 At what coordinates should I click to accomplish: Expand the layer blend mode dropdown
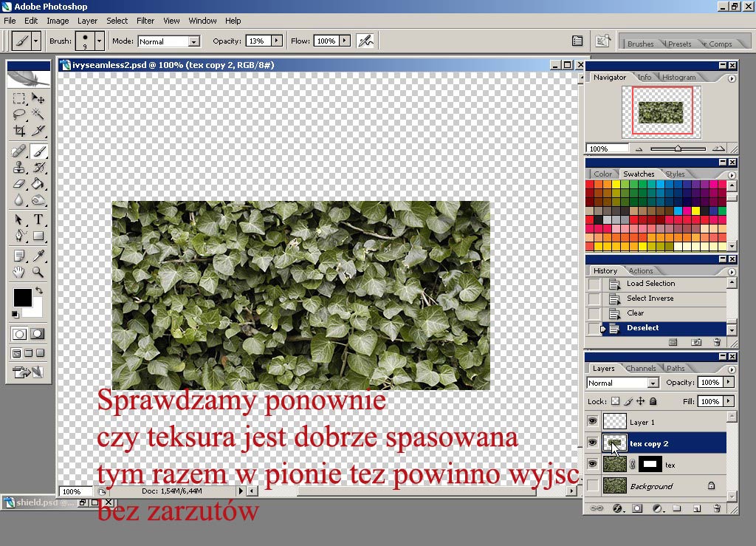(653, 383)
